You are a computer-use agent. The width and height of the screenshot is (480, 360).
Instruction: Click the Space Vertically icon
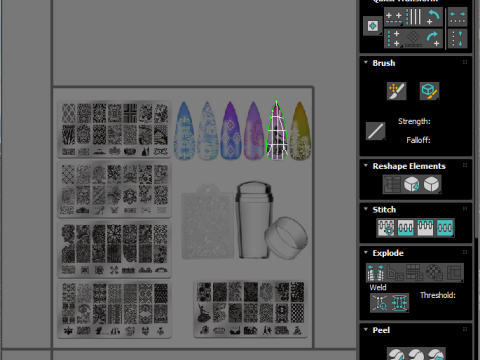pos(457,38)
